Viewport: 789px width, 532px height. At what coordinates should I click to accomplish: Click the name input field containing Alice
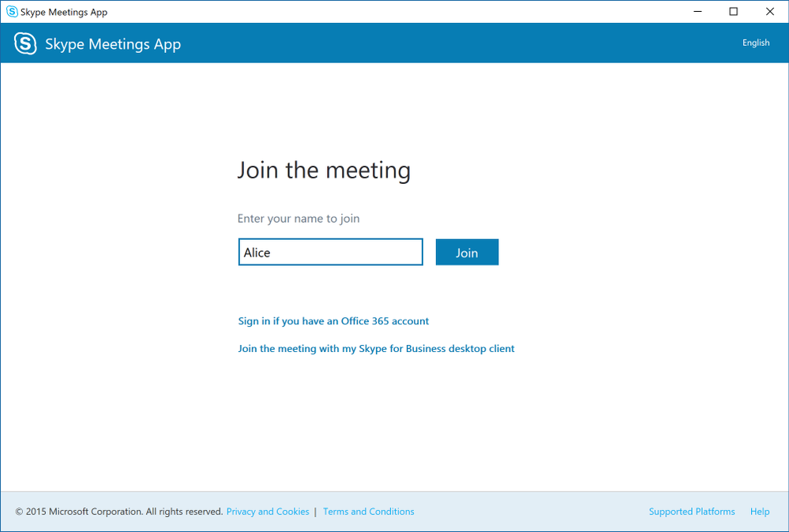331,252
